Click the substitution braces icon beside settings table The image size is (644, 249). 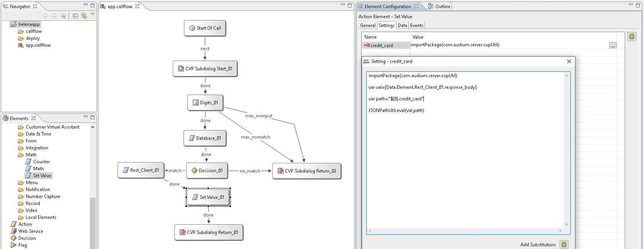coord(632,37)
